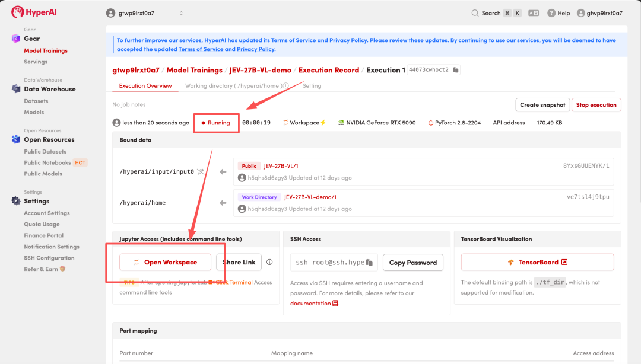Copy the SSH command via clipboard icon
The image size is (641, 364).
(369, 262)
